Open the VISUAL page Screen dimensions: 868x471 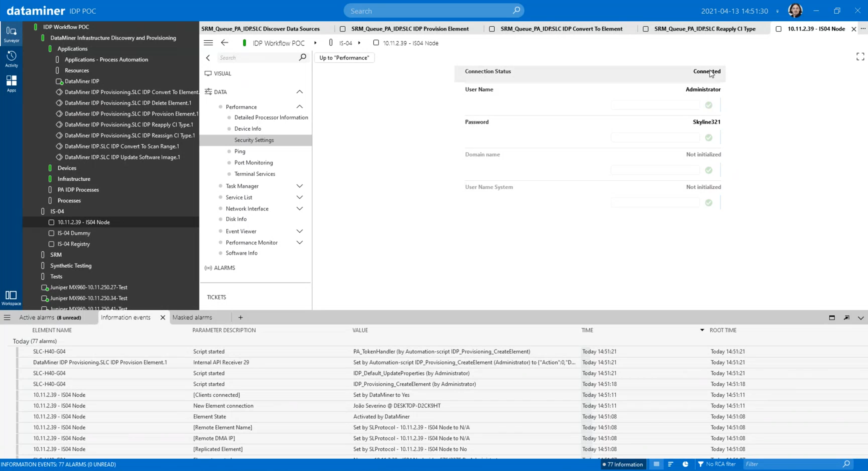223,73
